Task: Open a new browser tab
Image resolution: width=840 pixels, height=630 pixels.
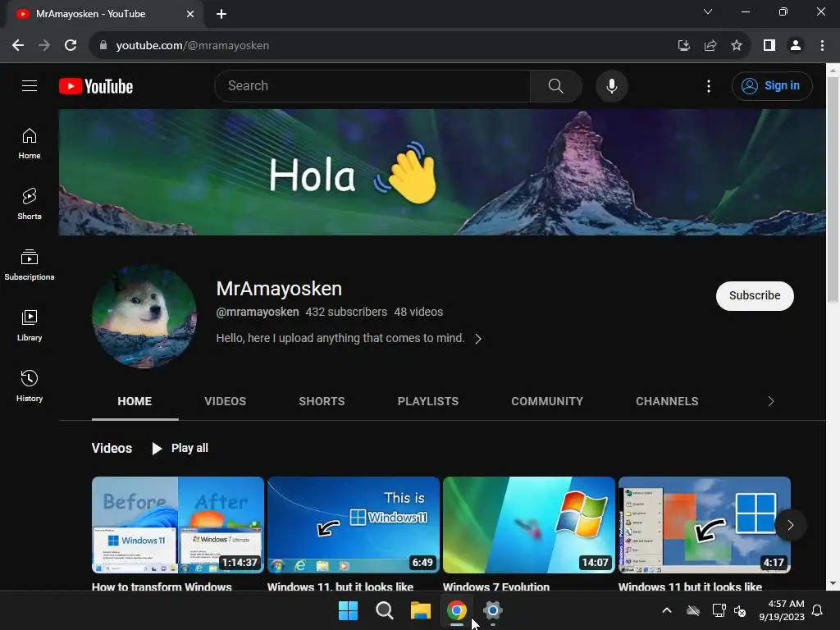Action: 221,14
